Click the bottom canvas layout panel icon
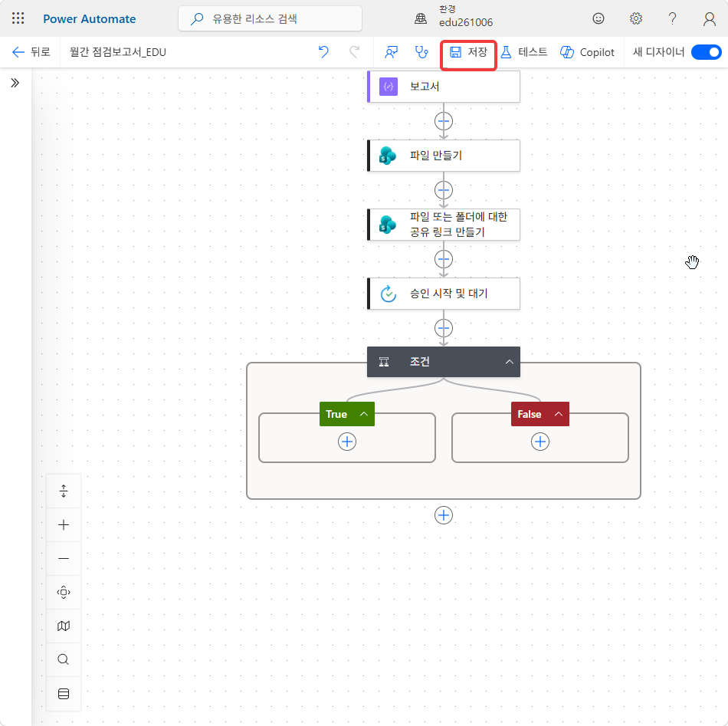The height and width of the screenshot is (726, 728). (64, 694)
